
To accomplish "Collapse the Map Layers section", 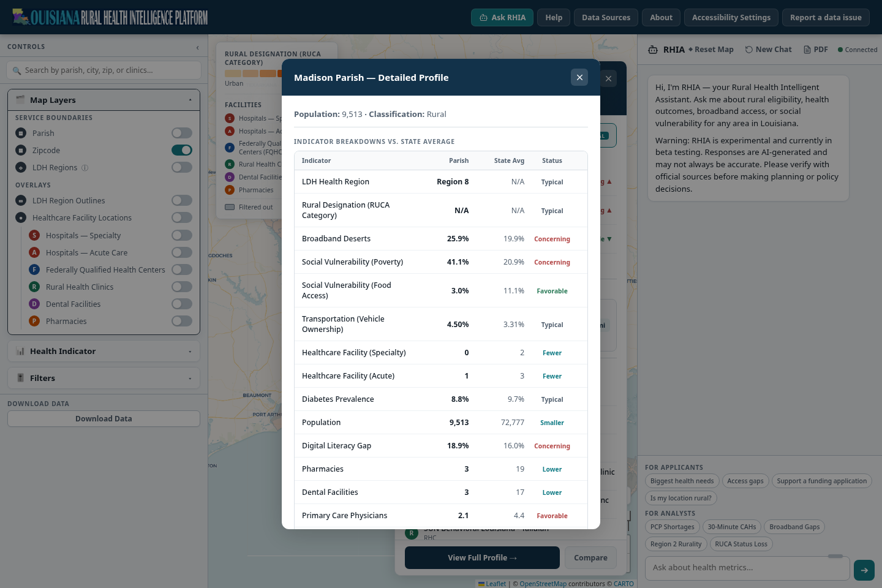I will (104, 100).
